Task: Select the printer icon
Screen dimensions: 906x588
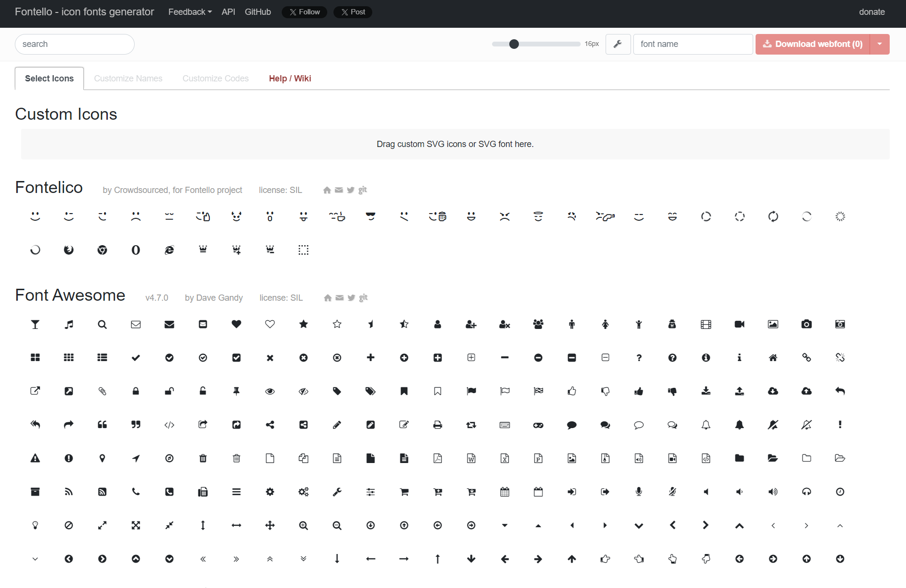Action: (x=438, y=425)
